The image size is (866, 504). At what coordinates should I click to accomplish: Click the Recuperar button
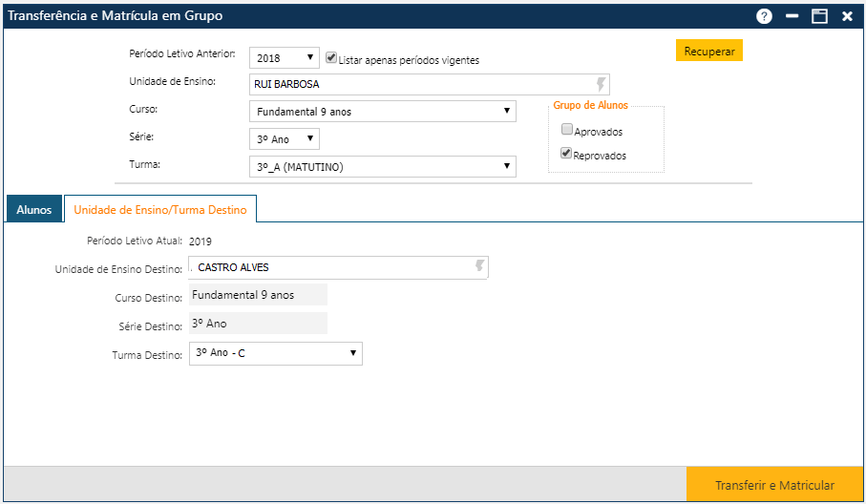click(x=708, y=52)
